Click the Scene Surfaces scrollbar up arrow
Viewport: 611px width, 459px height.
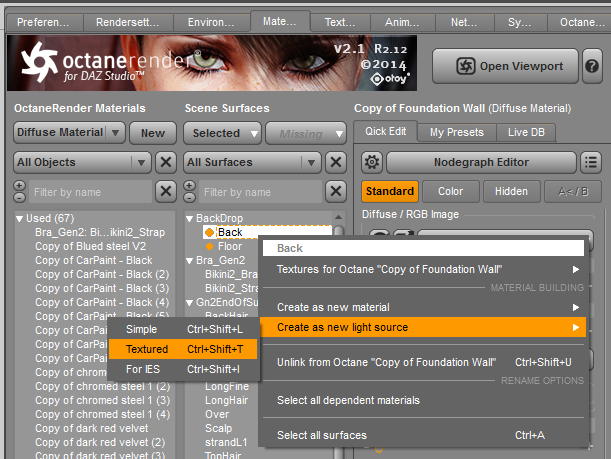338,217
